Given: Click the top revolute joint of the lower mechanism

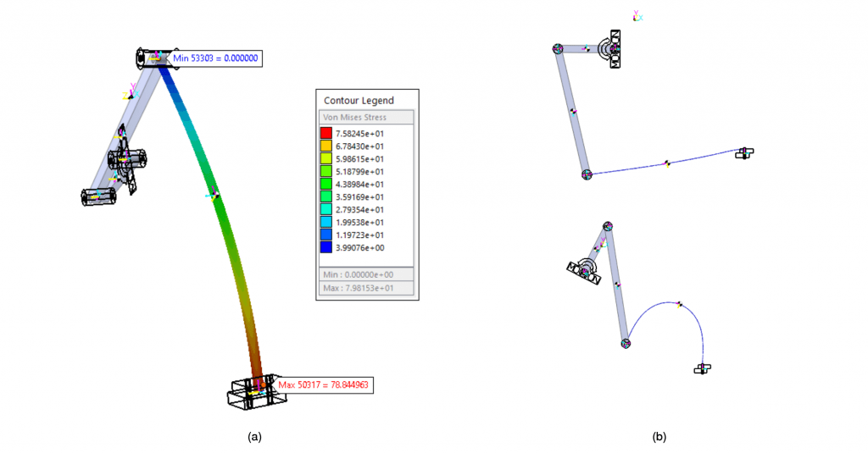Looking at the screenshot, I should click(x=608, y=226).
